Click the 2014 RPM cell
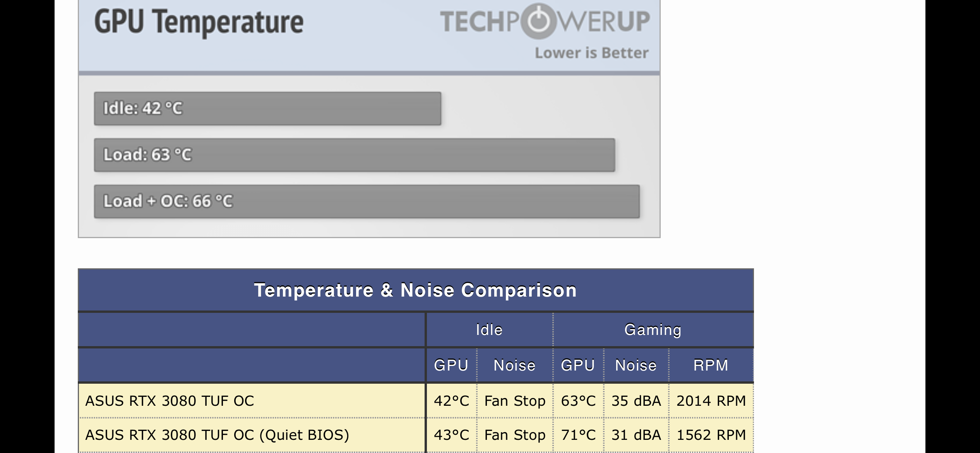The image size is (980, 453). [x=711, y=401]
